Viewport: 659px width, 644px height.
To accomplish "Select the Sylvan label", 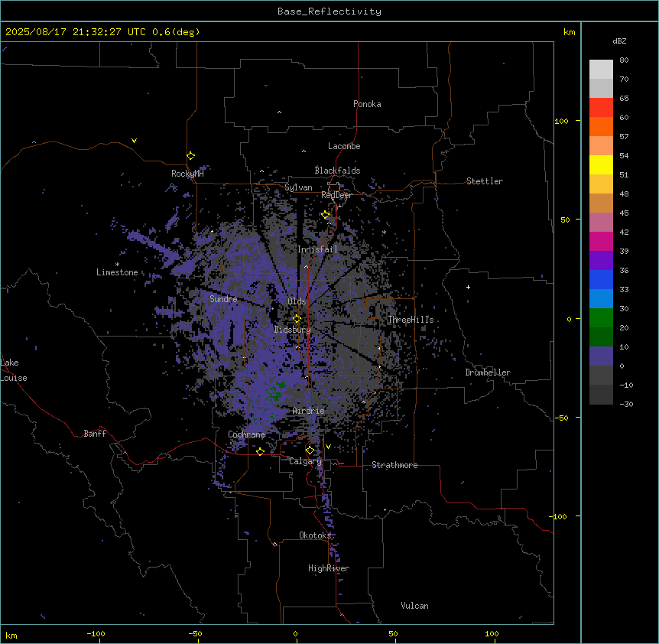I will pos(298,187).
